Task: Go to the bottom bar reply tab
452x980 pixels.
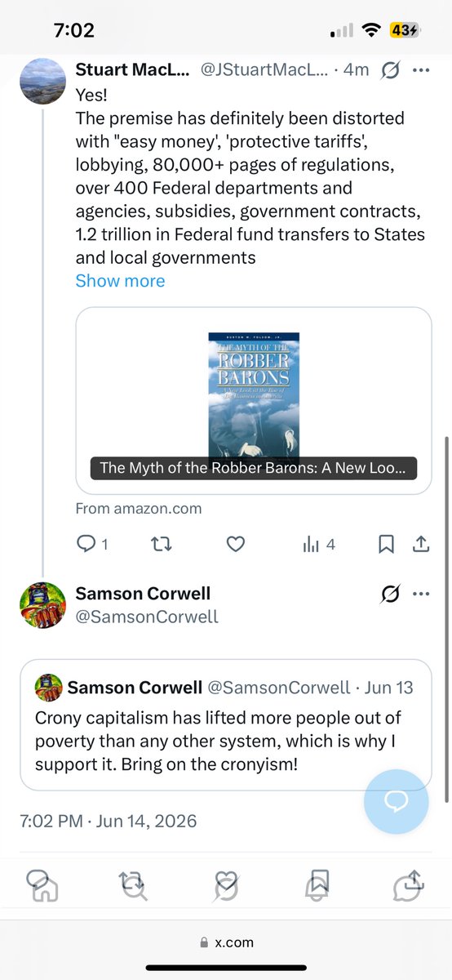Action: coord(39,883)
